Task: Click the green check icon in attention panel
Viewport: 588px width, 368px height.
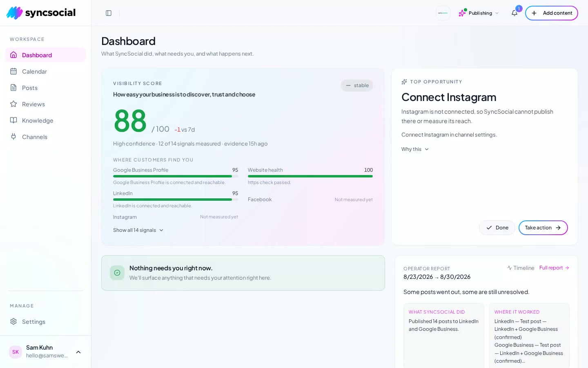Action: tap(117, 273)
